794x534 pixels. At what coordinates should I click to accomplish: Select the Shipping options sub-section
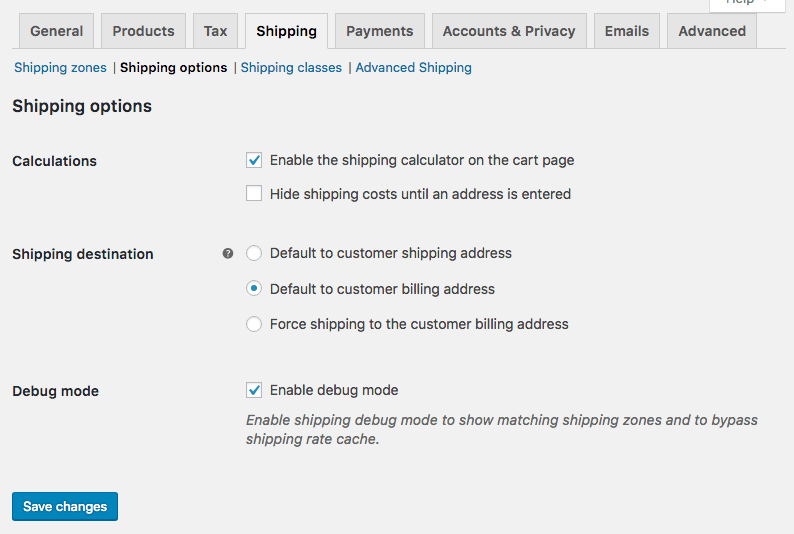(x=174, y=67)
